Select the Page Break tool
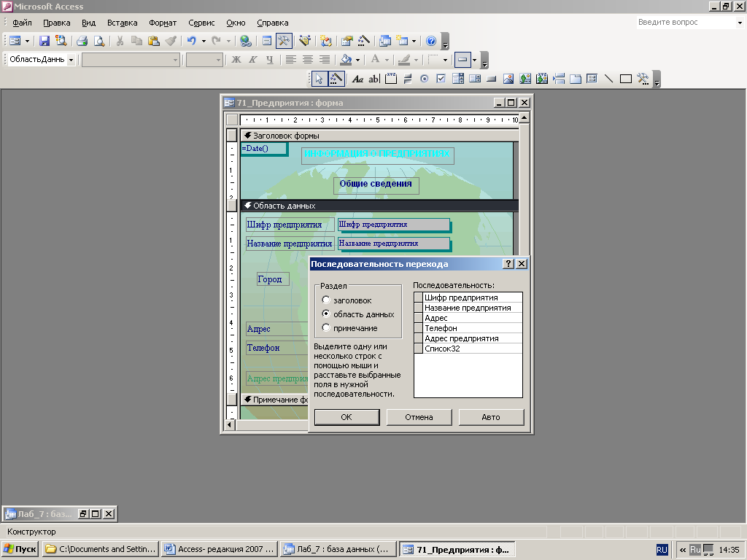This screenshot has height=560, width=747. tap(559, 79)
